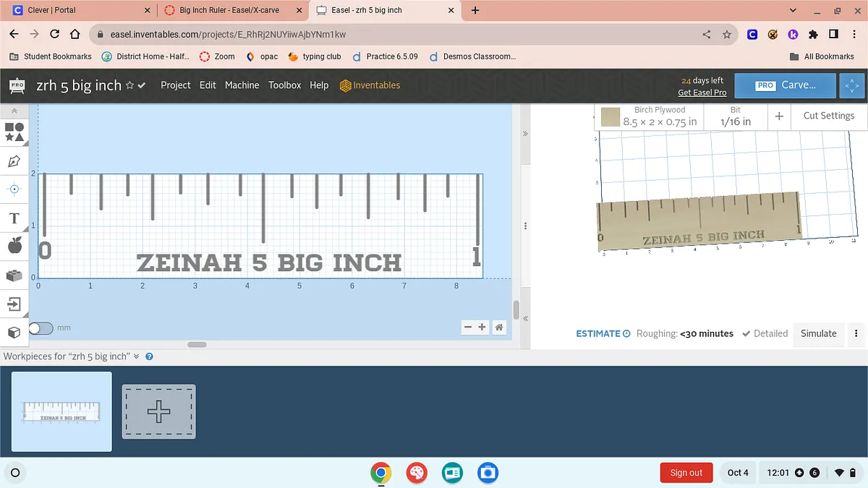The height and width of the screenshot is (488, 868).
Task: Open the Shapes tool in sidebar
Action: 14,132
